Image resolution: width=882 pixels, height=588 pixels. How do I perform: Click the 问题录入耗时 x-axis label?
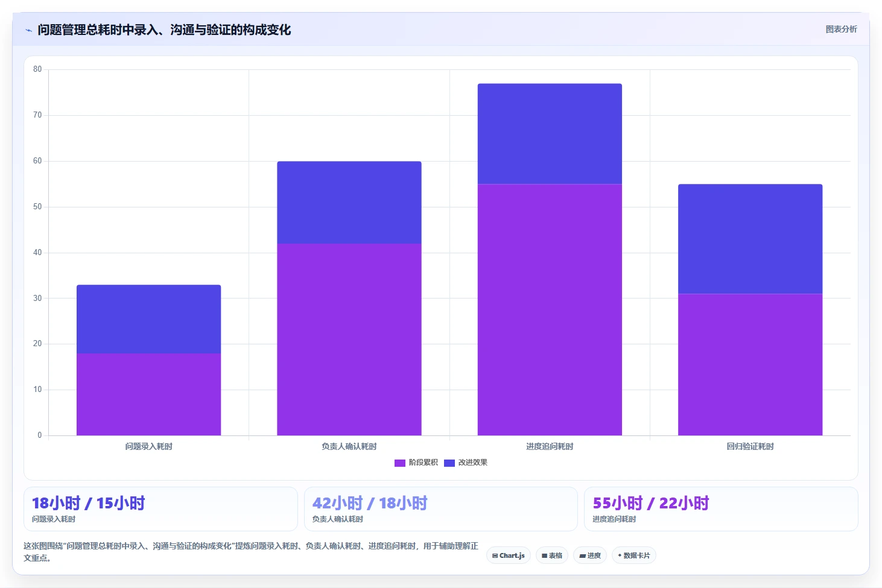148,446
